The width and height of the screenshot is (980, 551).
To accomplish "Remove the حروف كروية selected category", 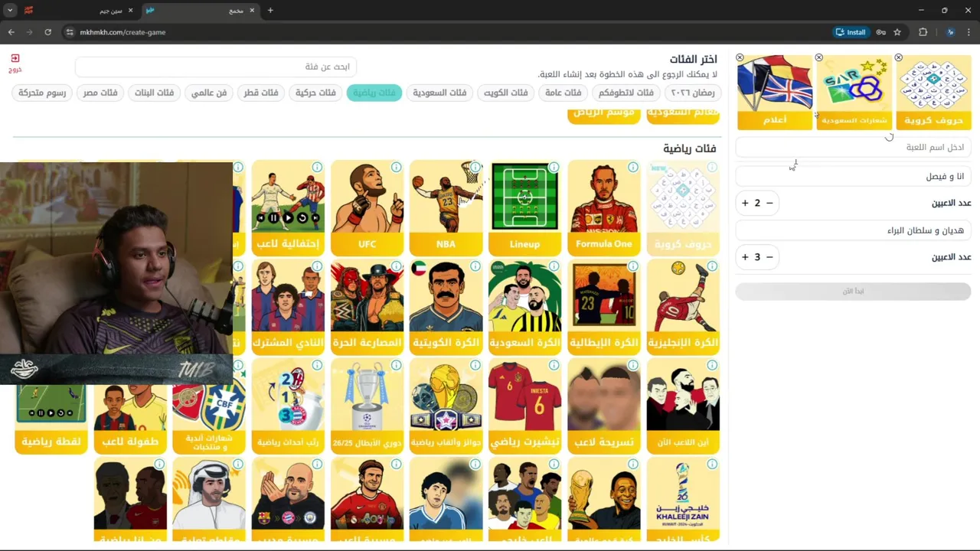I will pyautogui.click(x=899, y=57).
